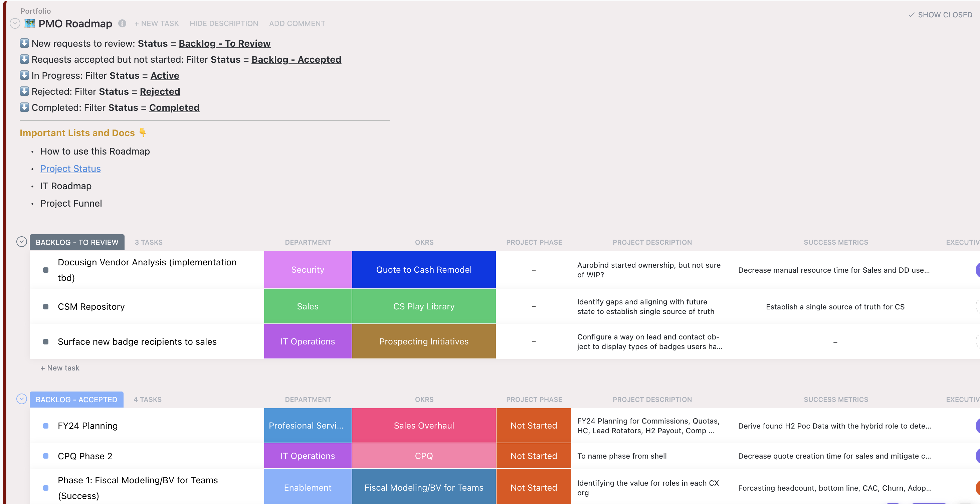Collapse the Backlog - To Review group

(22, 242)
